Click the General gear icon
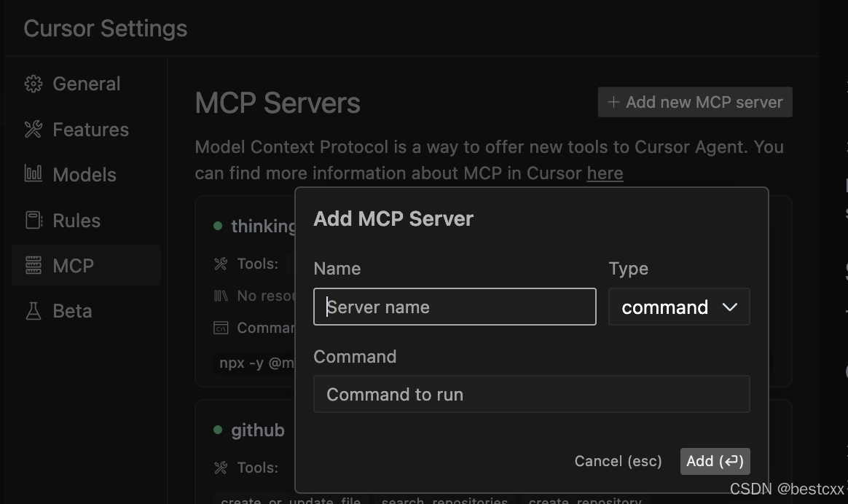Screen dimensions: 848x504 tap(34, 84)
